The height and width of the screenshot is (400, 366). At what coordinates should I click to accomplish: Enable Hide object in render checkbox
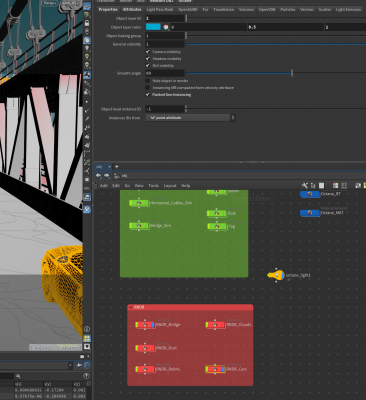pos(148,81)
